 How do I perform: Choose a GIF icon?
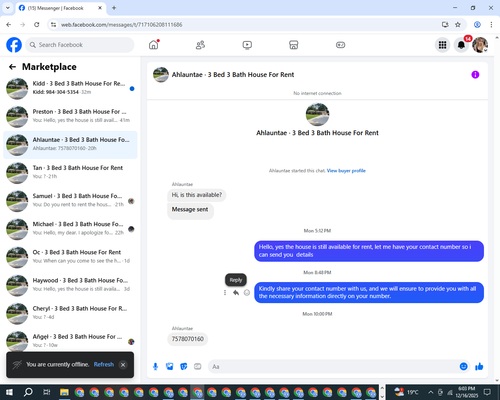click(x=198, y=367)
